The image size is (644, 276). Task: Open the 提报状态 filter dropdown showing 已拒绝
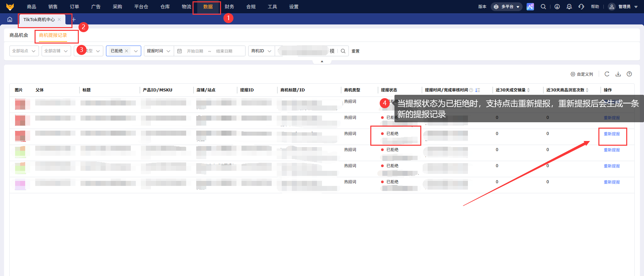[123, 51]
